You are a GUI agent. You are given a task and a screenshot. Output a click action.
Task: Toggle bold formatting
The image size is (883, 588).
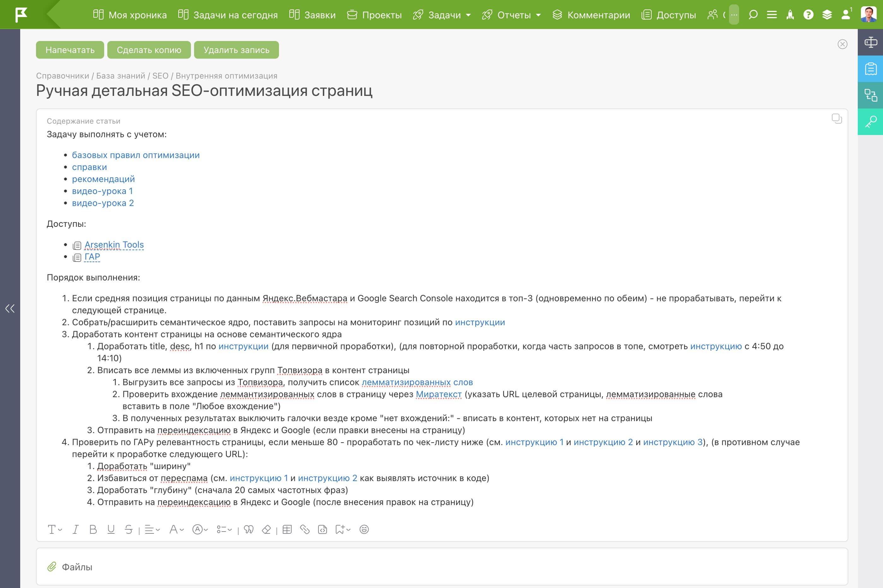pyautogui.click(x=93, y=529)
